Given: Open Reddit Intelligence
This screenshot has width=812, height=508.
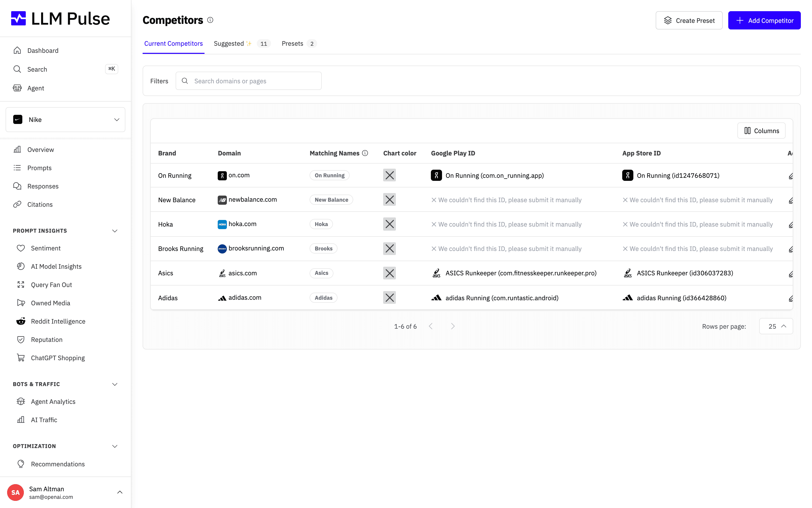Looking at the screenshot, I should click(x=58, y=321).
